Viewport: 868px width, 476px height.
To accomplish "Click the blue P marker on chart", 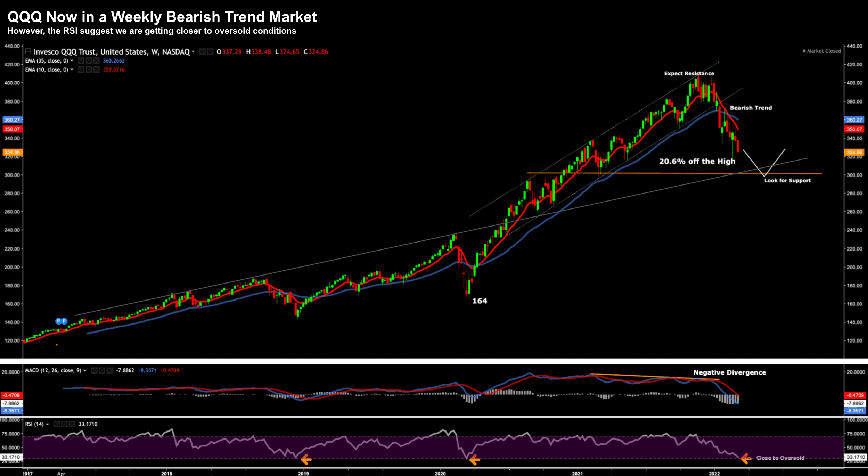I will click(59, 321).
